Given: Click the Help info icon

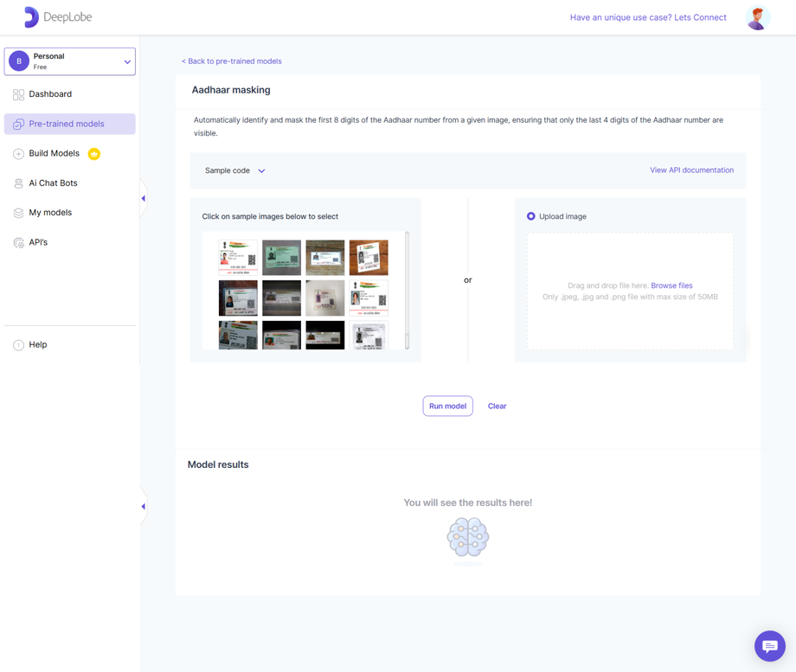Looking at the screenshot, I should pyautogui.click(x=18, y=345).
